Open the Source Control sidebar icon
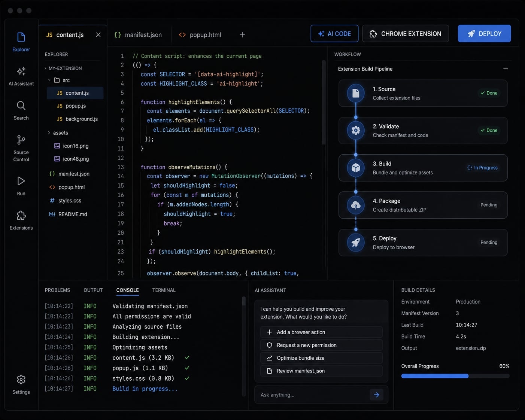The width and height of the screenshot is (525, 420). [x=21, y=140]
